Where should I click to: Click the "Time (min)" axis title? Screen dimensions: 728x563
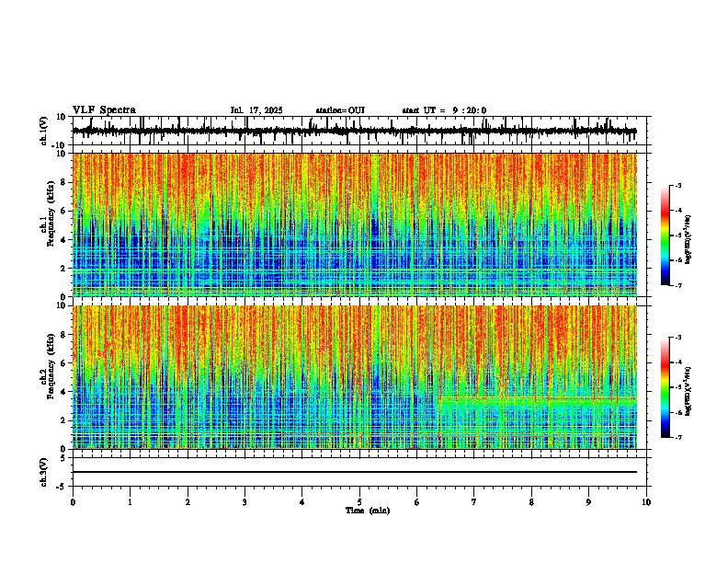(368, 511)
